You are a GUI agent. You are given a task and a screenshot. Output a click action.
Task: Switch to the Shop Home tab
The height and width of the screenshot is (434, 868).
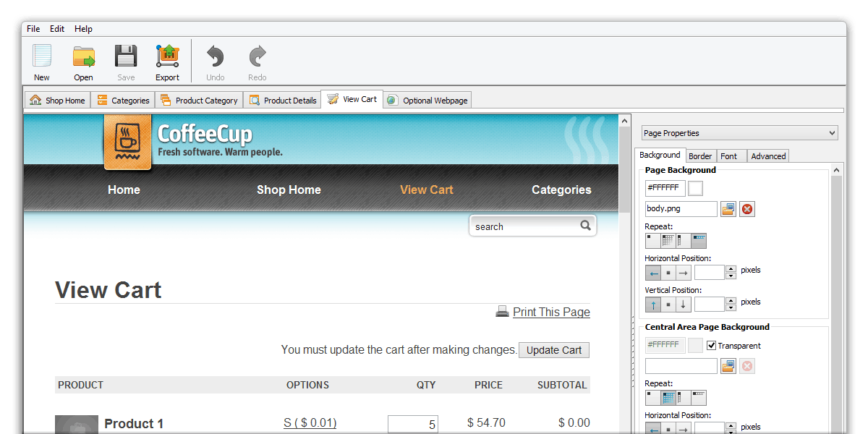(57, 101)
